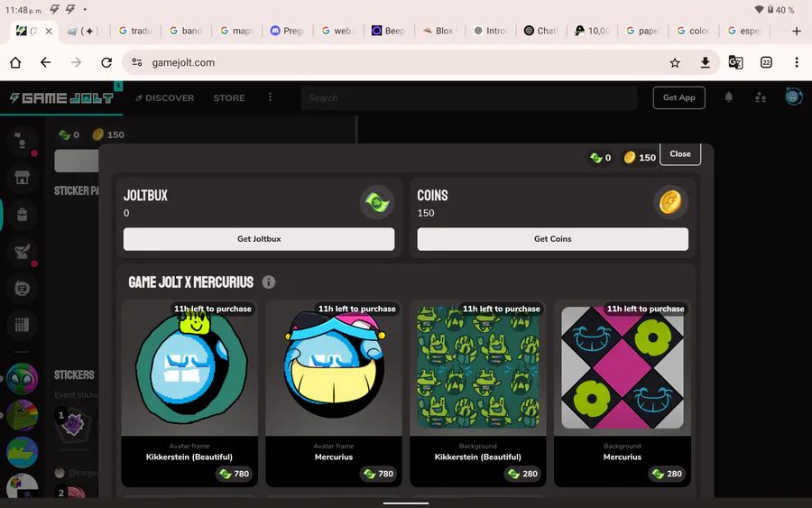Viewport: 812px width, 508px height.
Task: Open site info icon beside gamejolt.com
Action: coord(137,62)
